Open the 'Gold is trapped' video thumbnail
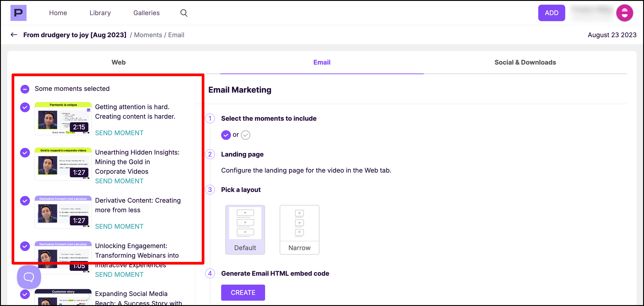644x306 pixels. click(x=63, y=164)
